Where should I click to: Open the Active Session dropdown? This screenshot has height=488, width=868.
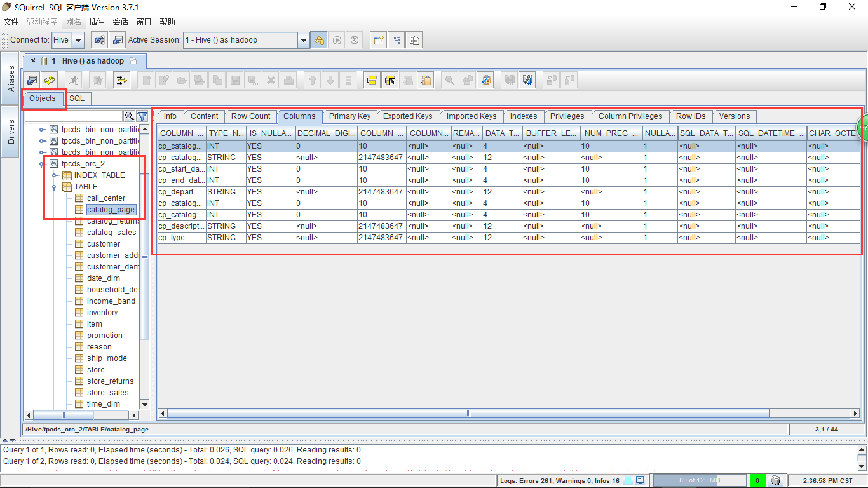point(303,40)
